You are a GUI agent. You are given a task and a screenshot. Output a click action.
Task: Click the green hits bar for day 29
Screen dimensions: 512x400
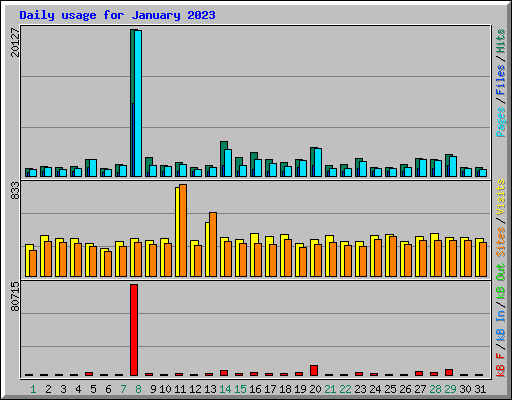[x=447, y=165]
